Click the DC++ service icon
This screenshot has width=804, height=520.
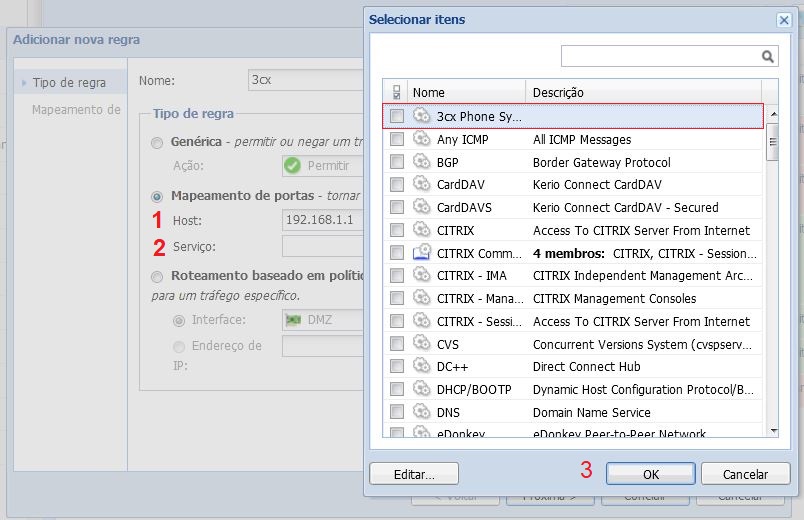point(421,366)
